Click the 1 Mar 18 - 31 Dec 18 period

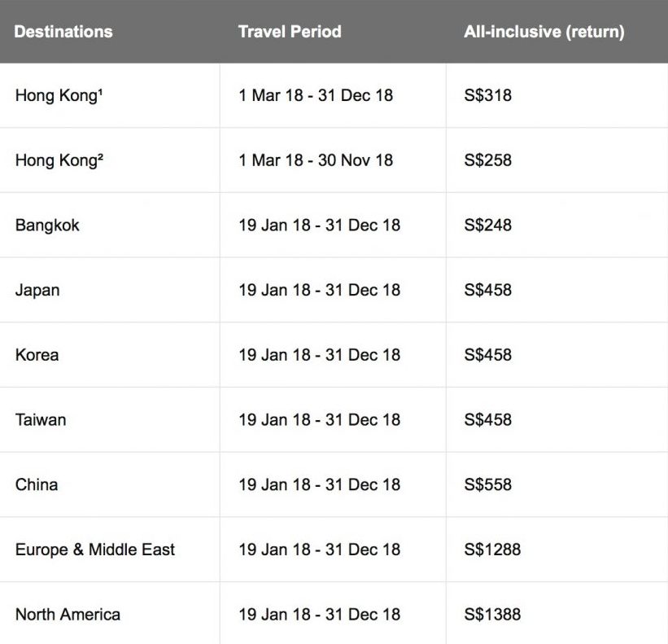[316, 95]
